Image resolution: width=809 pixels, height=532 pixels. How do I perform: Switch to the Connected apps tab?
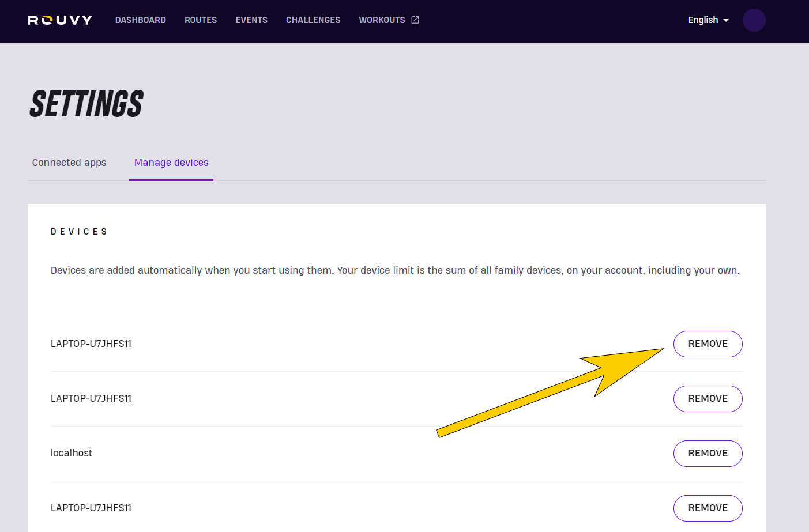click(69, 163)
